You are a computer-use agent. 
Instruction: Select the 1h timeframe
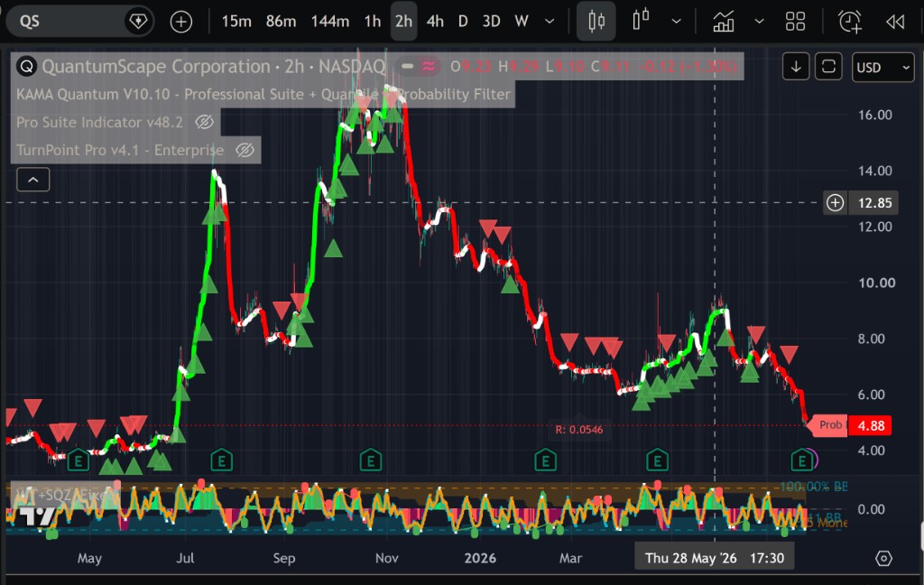[x=373, y=22]
